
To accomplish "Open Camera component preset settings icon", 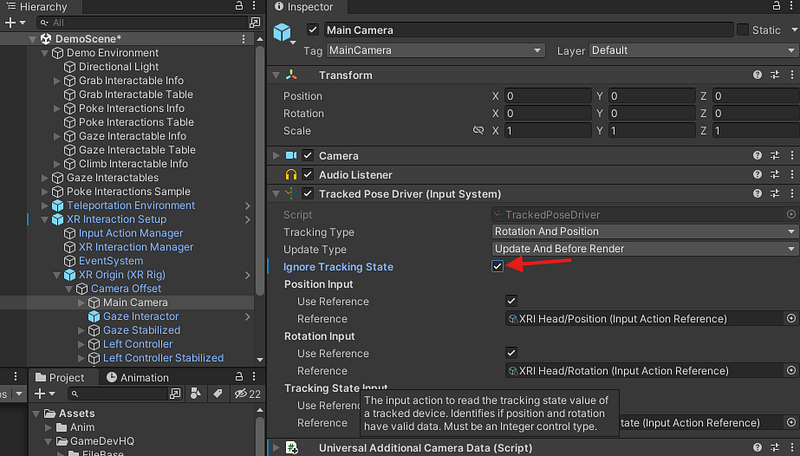I will click(774, 156).
